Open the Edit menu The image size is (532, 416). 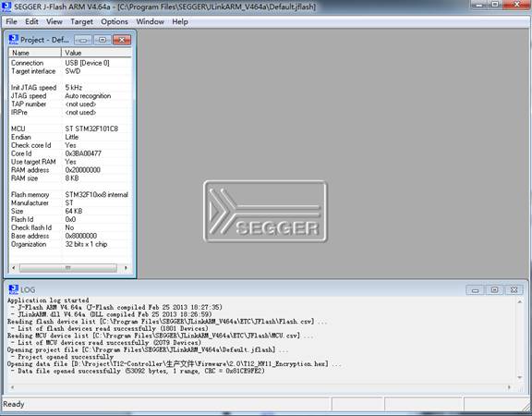[x=31, y=22]
